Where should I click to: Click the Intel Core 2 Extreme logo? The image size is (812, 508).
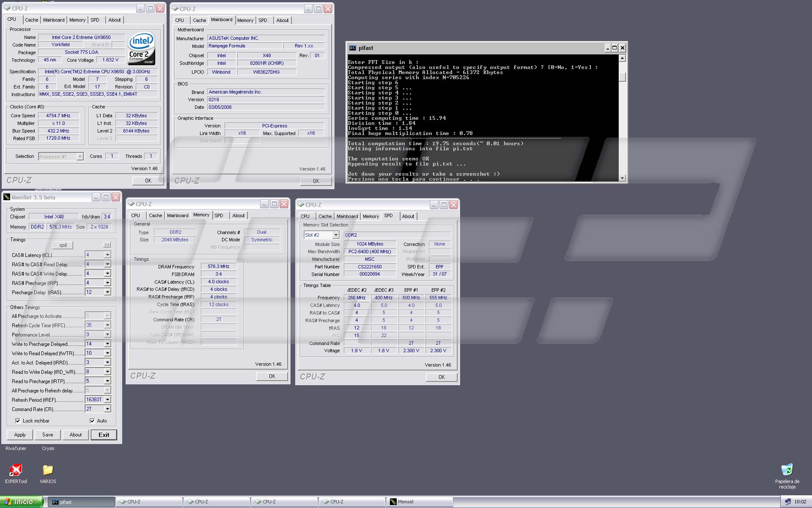click(141, 48)
